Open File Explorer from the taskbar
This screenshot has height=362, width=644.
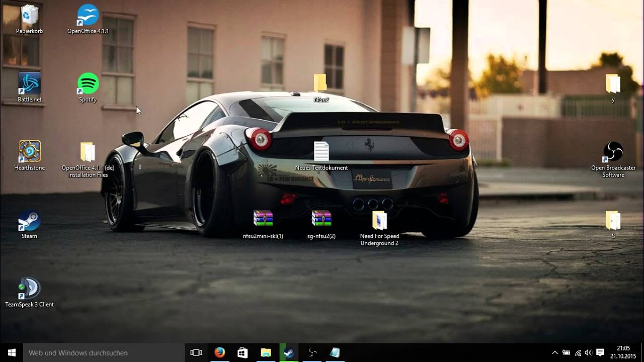266,352
